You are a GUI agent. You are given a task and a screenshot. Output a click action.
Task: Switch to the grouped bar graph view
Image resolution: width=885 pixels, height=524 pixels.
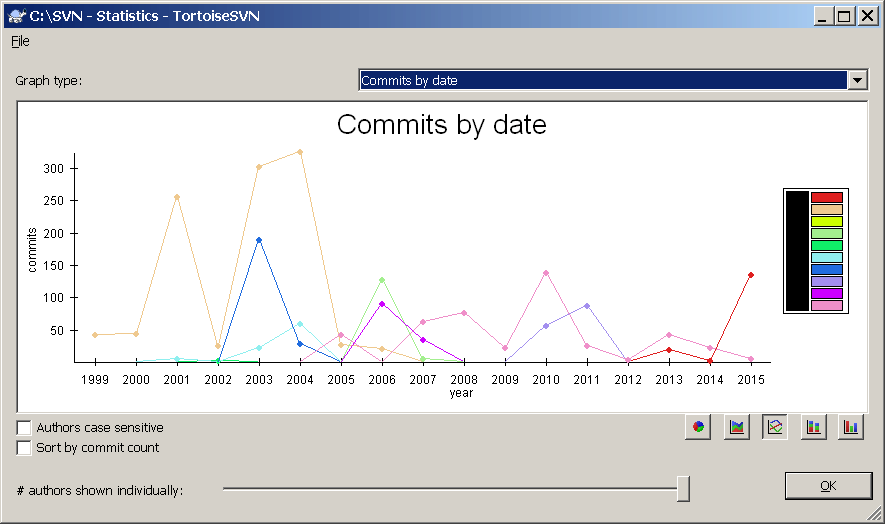click(851, 427)
